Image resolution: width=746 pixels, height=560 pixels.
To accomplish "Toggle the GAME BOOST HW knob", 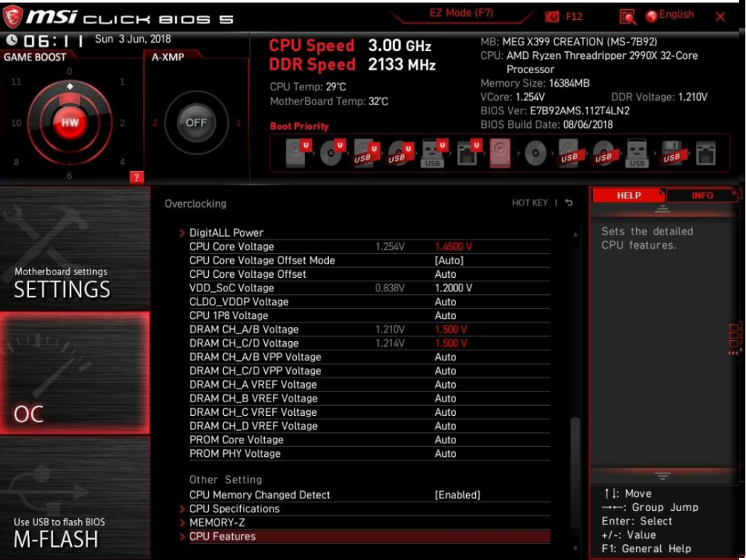I will 70,122.
